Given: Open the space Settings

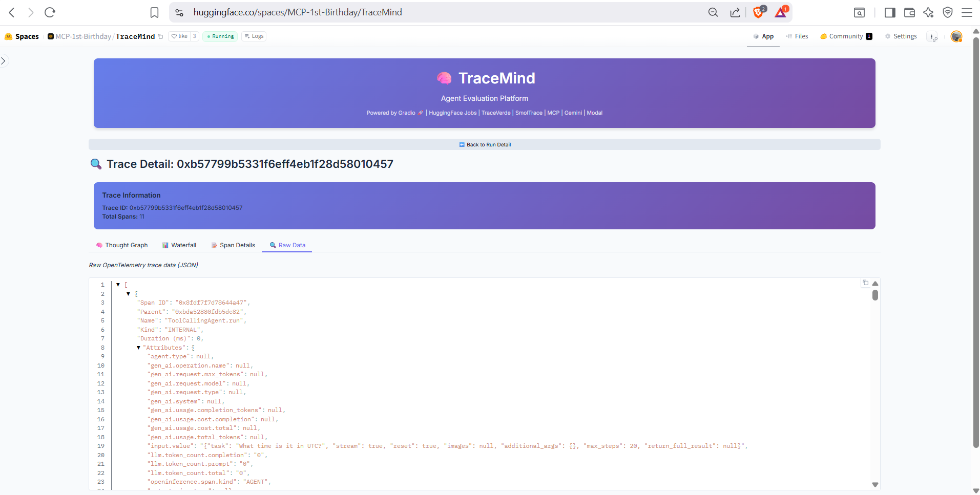Looking at the screenshot, I should [x=901, y=36].
